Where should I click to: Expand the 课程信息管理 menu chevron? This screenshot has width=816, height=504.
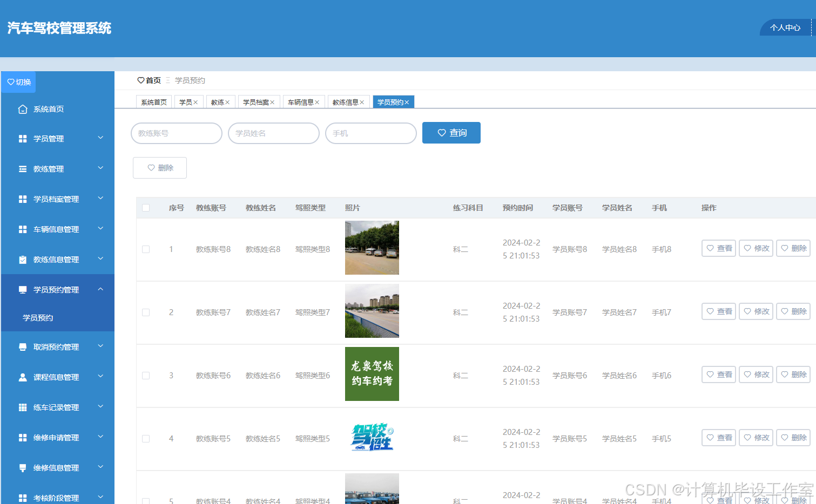click(x=100, y=377)
